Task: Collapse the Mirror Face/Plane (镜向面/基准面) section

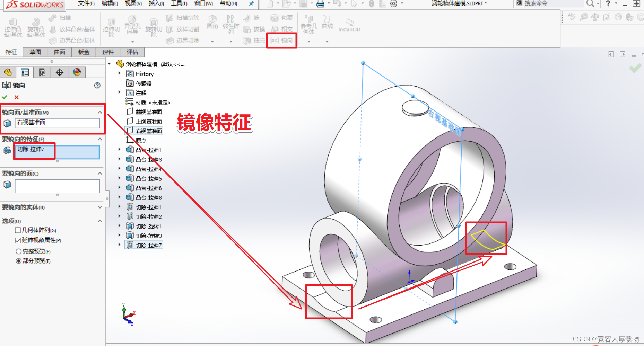Action: (100, 112)
